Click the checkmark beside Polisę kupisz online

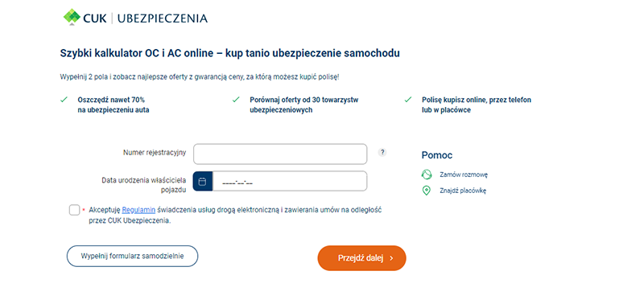click(408, 100)
